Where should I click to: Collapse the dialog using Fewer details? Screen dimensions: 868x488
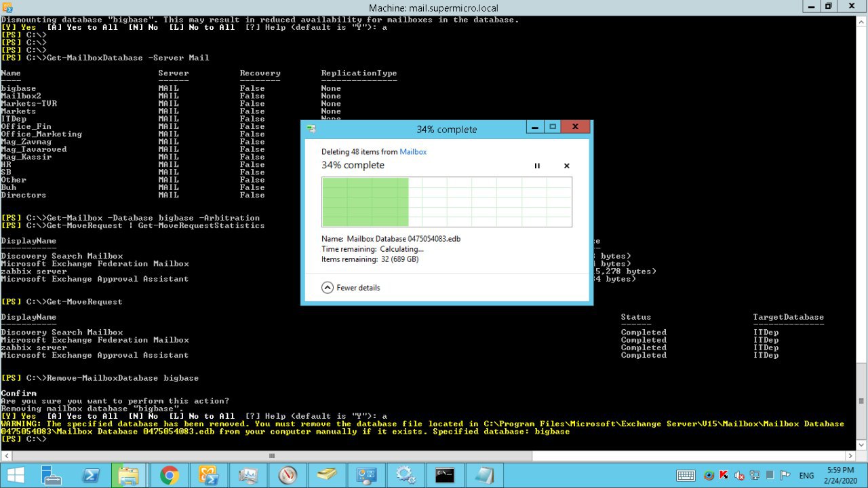click(351, 288)
